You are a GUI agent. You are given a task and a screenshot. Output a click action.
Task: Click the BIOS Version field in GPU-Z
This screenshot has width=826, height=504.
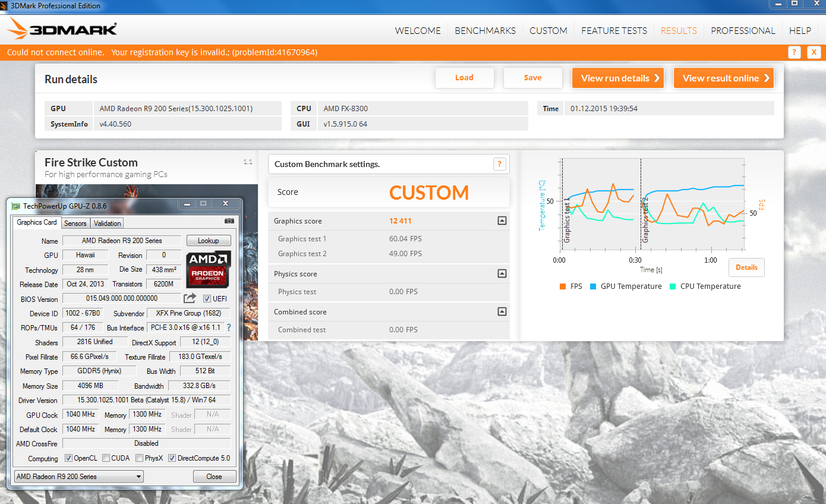point(122,298)
